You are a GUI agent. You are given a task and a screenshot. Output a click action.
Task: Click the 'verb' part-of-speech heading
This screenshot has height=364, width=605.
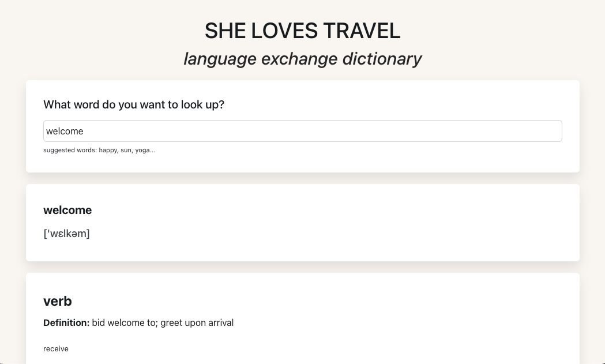(58, 301)
